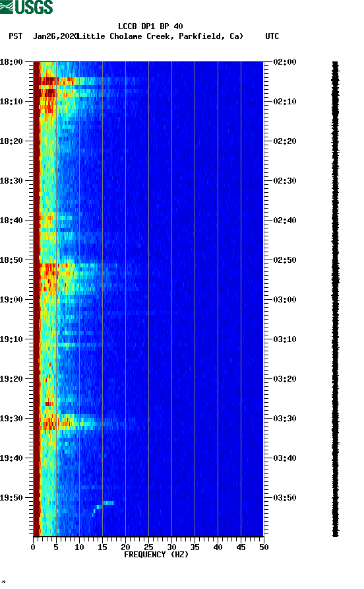Viewport: 364px width, 589px height.
Task: Click the 19:30 PST time label
Action: coord(11,419)
